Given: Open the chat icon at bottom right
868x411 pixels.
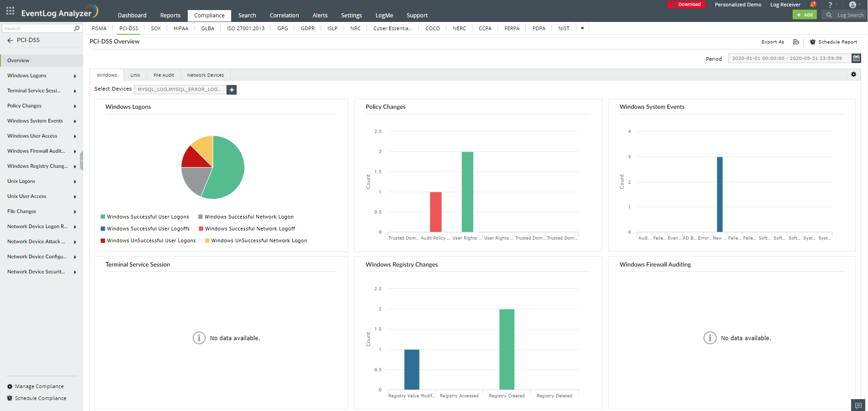Looking at the screenshot, I should pyautogui.click(x=858, y=406).
